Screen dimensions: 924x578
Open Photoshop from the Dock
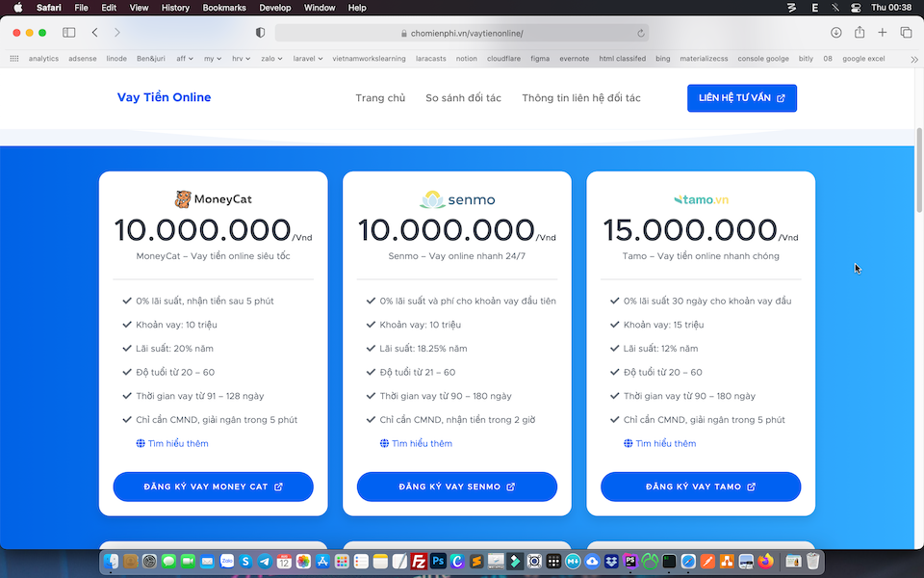point(438,561)
